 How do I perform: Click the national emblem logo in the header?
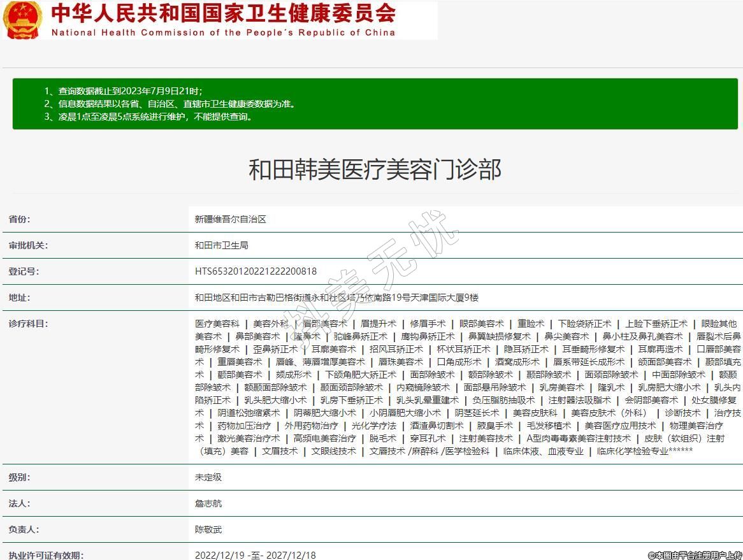pyautogui.click(x=23, y=20)
